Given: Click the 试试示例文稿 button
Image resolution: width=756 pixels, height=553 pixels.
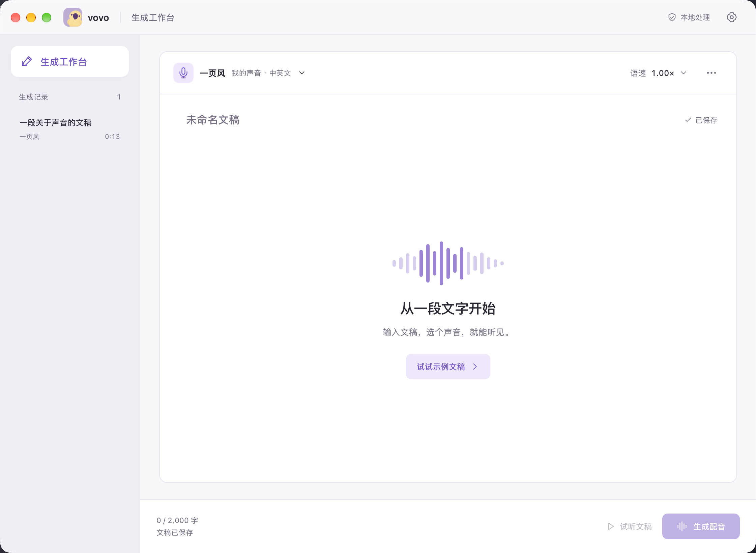Looking at the screenshot, I should click(448, 367).
